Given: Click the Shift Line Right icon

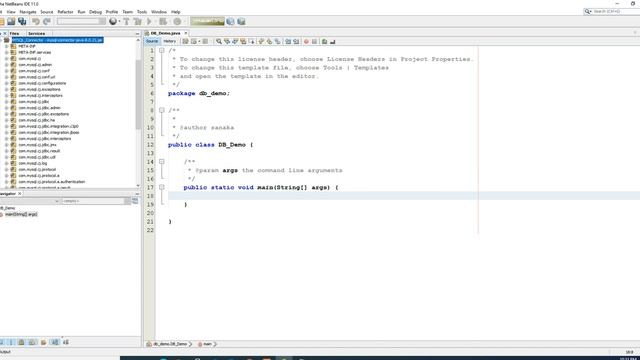Looking at the screenshot, I should coord(296,41).
